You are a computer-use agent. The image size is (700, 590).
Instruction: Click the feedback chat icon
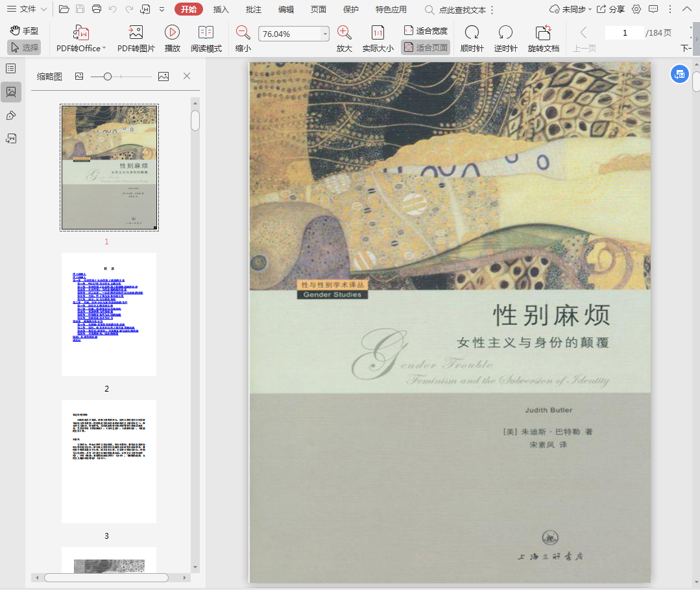coord(653,9)
